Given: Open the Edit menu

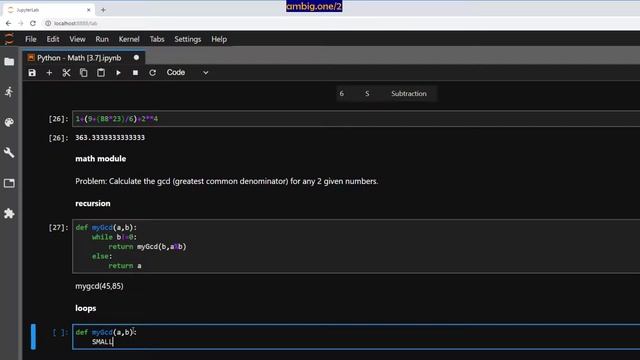Looking at the screenshot, I should (x=53, y=39).
